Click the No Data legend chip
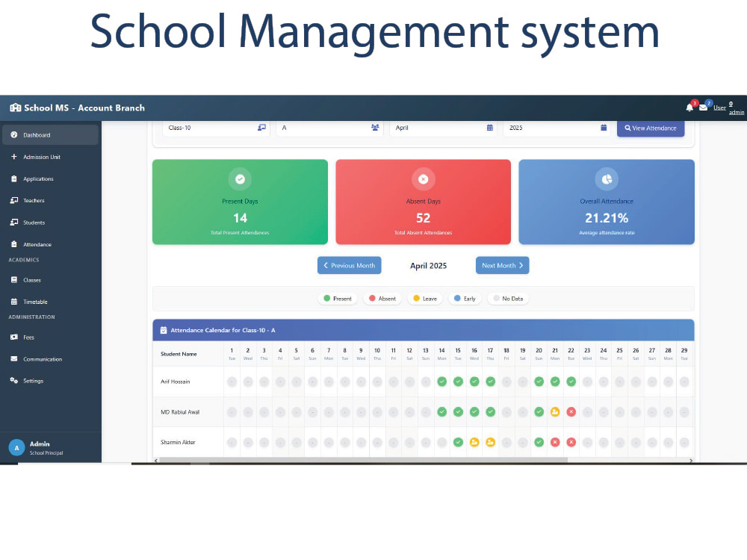Image resolution: width=747 pixels, height=560 pixels. (508, 299)
